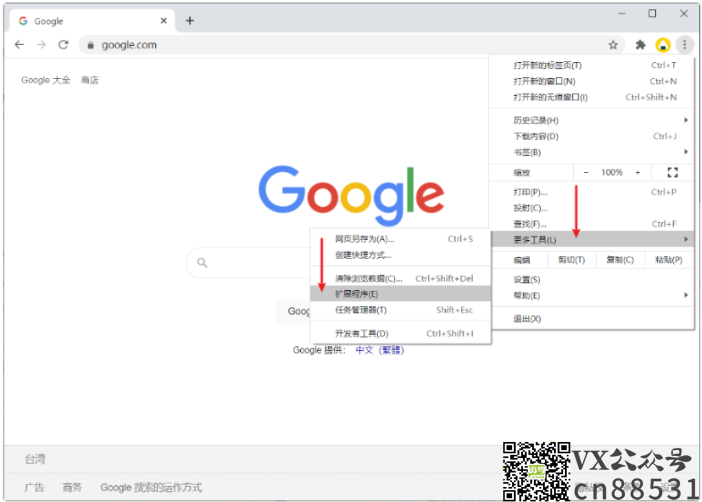The height and width of the screenshot is (502, 702).
Task: Open 扩展程序(E) from submenu
Action: pos(401,294)
